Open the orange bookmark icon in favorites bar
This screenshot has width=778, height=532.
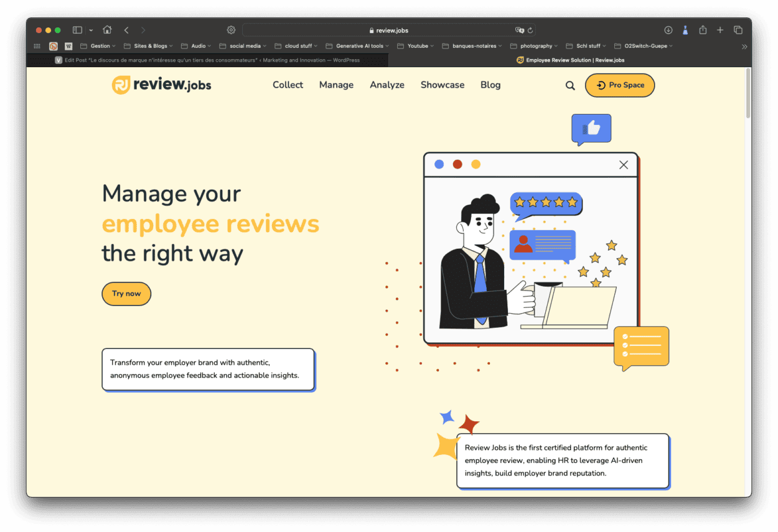[54, 46]
